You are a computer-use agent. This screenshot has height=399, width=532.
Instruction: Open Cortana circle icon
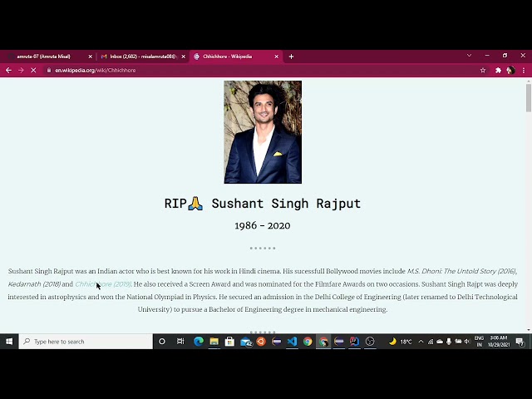tap(162, 342)
